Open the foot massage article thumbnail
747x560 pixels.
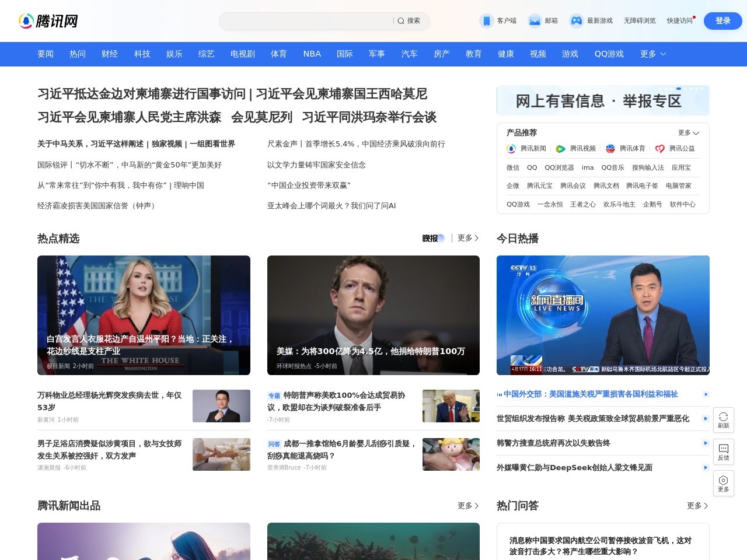(x=221, y=454)
